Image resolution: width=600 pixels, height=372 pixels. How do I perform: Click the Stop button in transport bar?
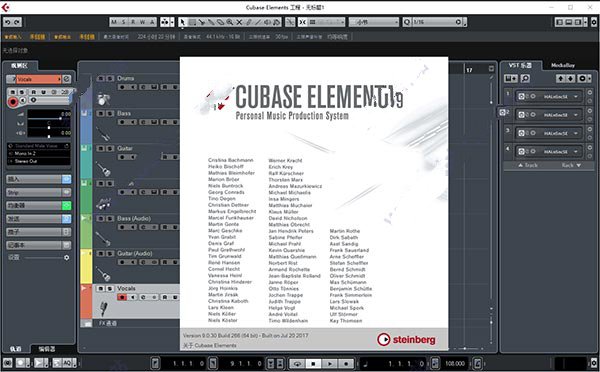pos(313,363)
